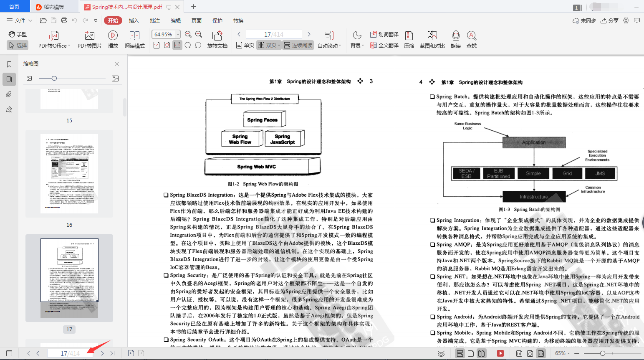The width and height of the screenshot is (644, 360).
Task: Open the signature panel icon in sidebar
Action: 9,109
